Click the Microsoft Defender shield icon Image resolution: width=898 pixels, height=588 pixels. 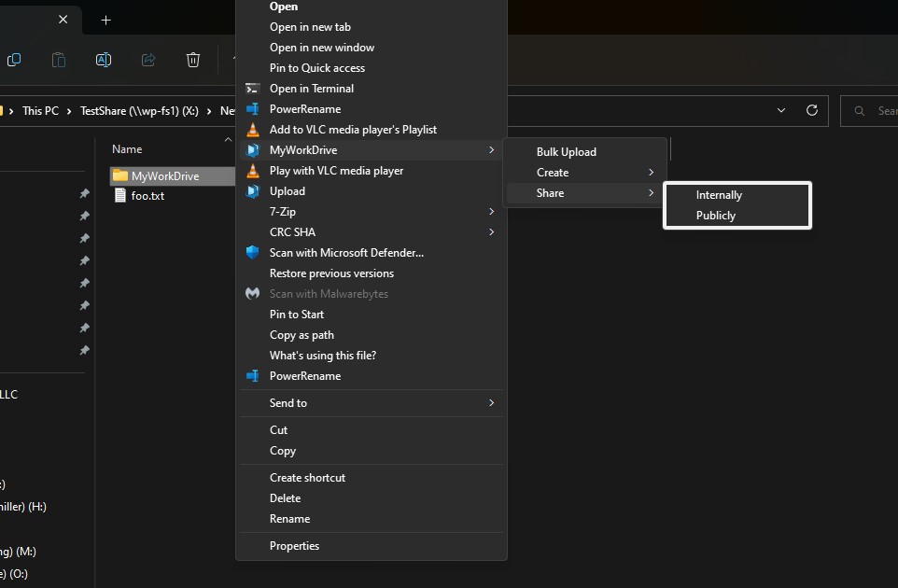(252, 253)
